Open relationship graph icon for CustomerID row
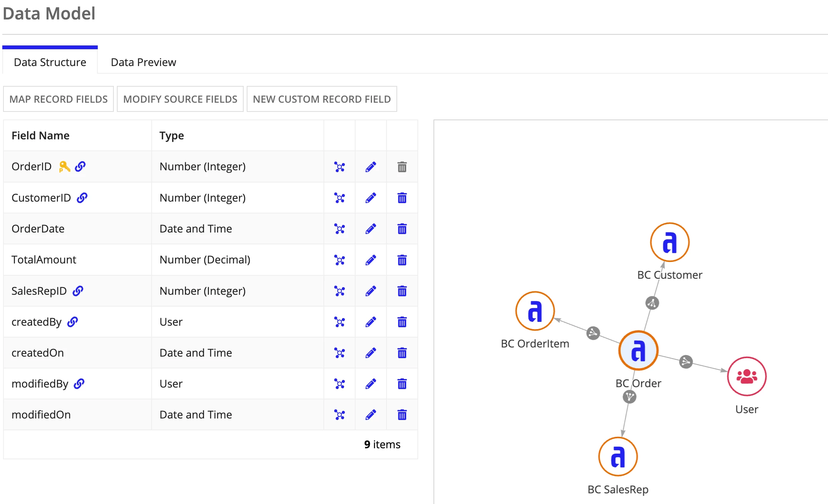This screenshot has height=504, width=828. click(x=340, y=198)
